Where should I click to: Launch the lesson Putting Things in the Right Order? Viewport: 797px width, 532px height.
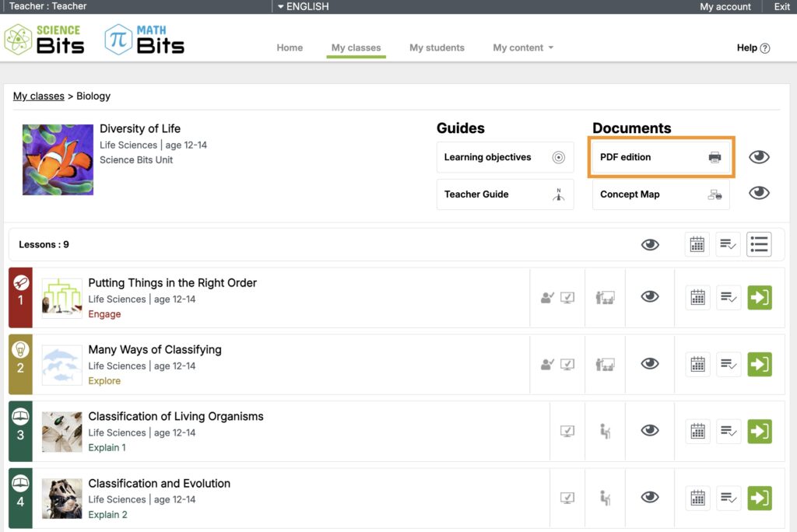coord(759,297)
